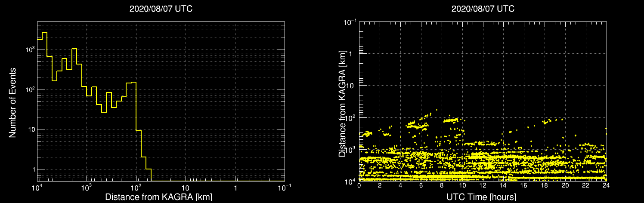
Task: Click the 10^-1 tick on histogram distance axis
Action: click(x=284, y=188)
